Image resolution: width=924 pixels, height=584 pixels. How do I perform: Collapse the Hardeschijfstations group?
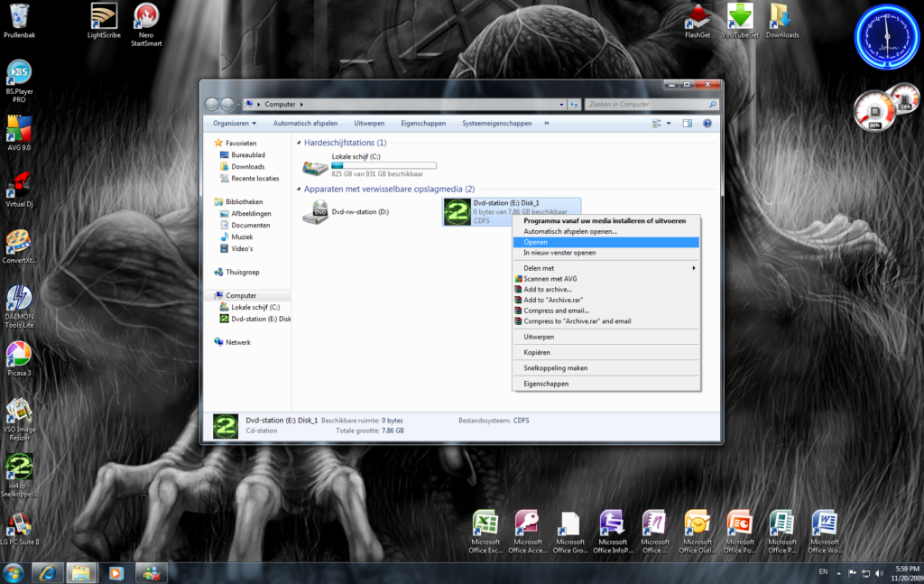click(299, 143)
